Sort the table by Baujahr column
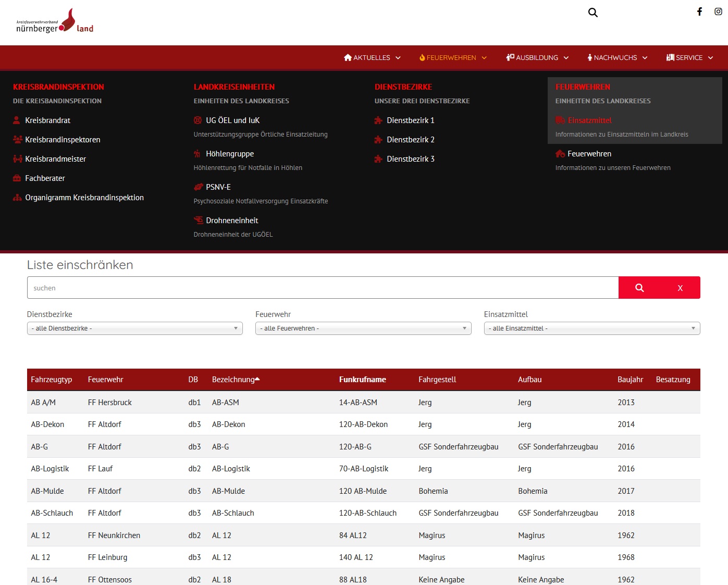The image size is (728, 585). [630, 380]
